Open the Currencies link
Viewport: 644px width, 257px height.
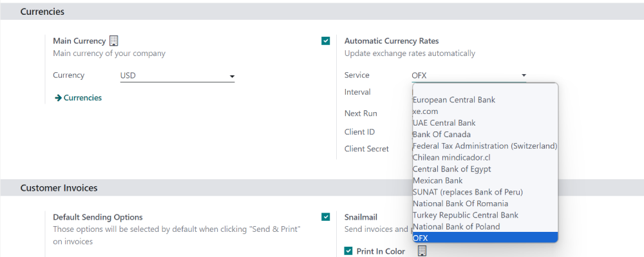82,98
